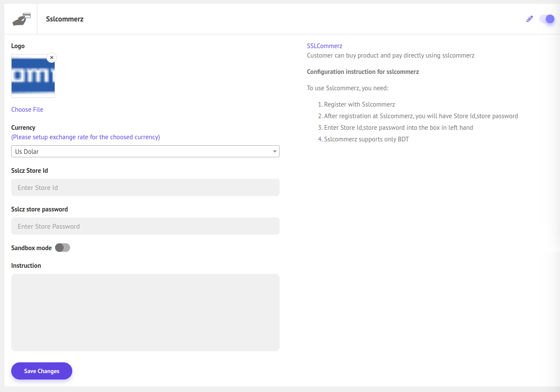Open the Us Dolar currency dropdown
Image resolution: width=560 pixels, height=392 pixels.
tap(145, 151)
